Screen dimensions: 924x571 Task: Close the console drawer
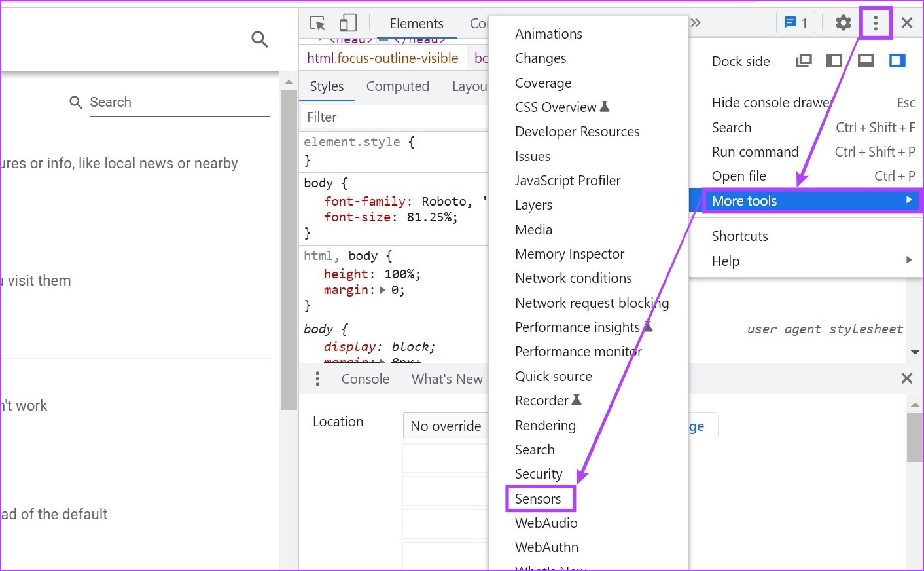click(x=907, y=378)
